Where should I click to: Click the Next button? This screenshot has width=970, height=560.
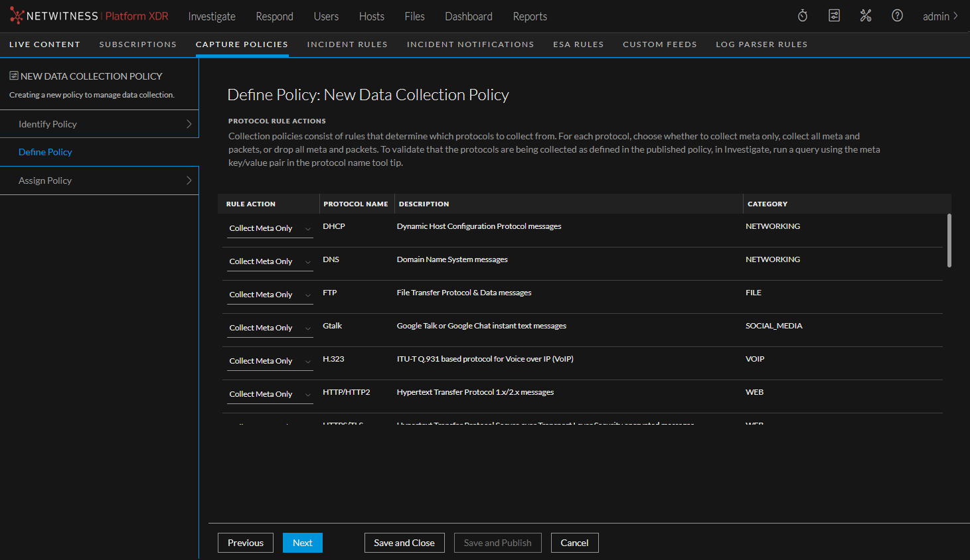pyautogui.click(x=302, y=542)
